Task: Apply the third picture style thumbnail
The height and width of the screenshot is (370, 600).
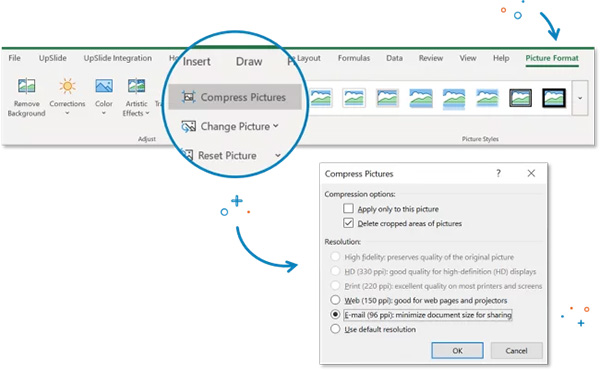Action: tap(387, 98)
